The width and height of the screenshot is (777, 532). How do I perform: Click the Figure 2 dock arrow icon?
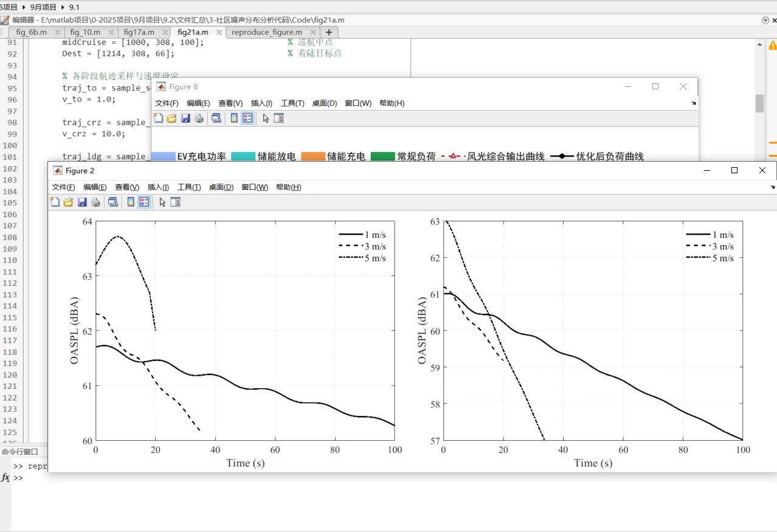(x=773, y=187)
